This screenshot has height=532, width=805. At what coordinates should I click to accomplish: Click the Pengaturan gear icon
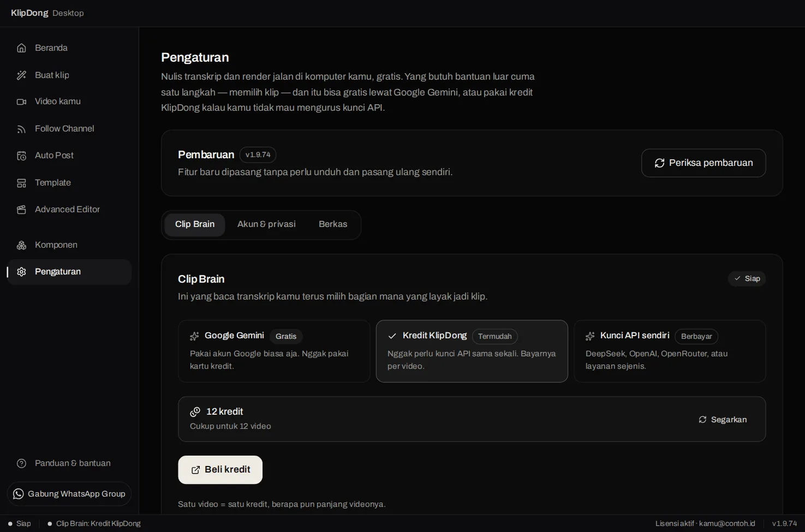[x=21, y=272]
